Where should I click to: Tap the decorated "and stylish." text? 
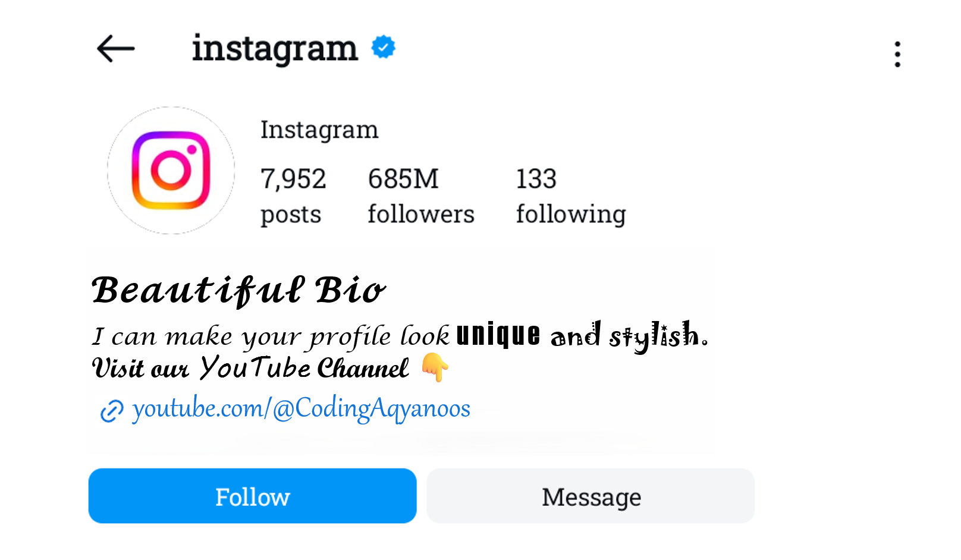629,336
